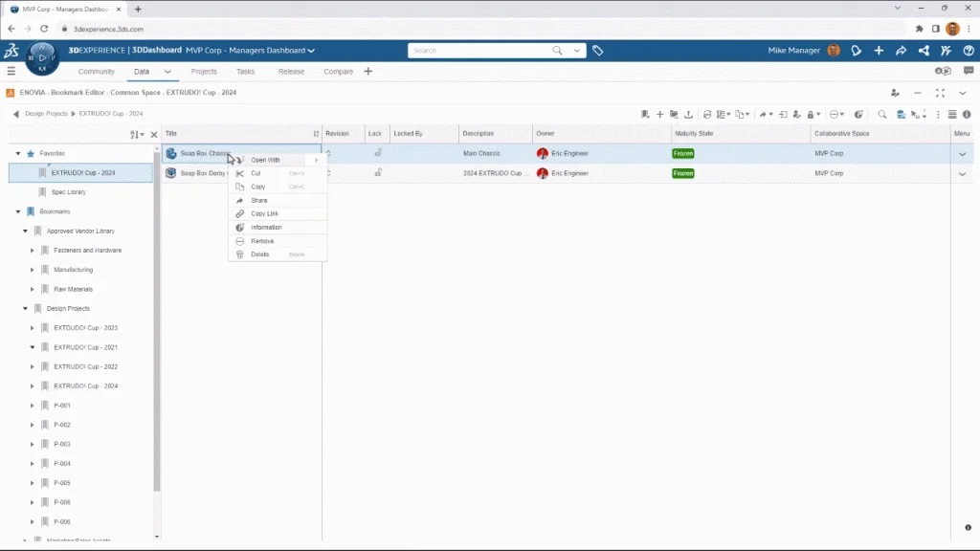Viewport: 980px width, 551px height.
Task: Open the 3DEXPERIENCE compass
Action: (x=41, y=58)
